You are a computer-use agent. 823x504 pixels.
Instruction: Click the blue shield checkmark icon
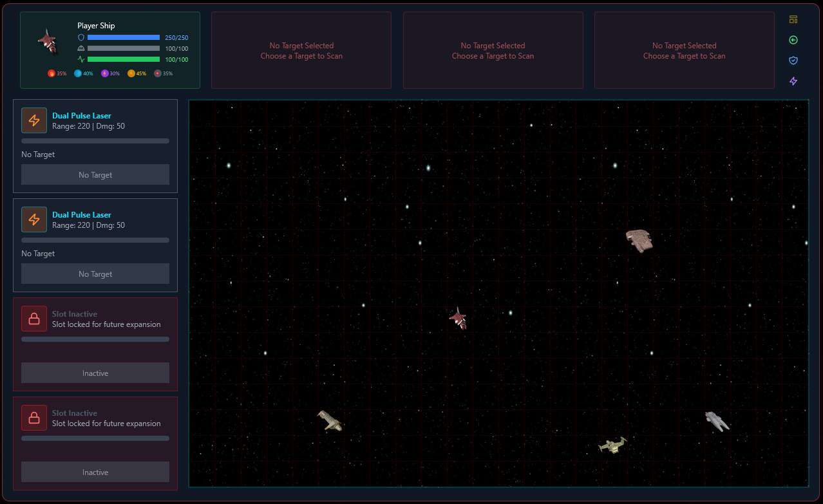pos(793,61)
